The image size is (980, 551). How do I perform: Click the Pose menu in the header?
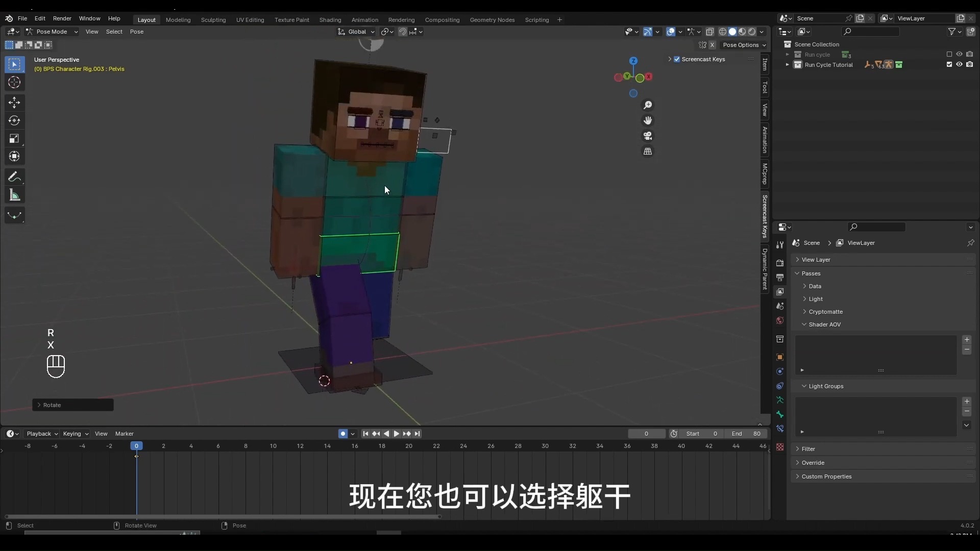click(x=137, y=32)
